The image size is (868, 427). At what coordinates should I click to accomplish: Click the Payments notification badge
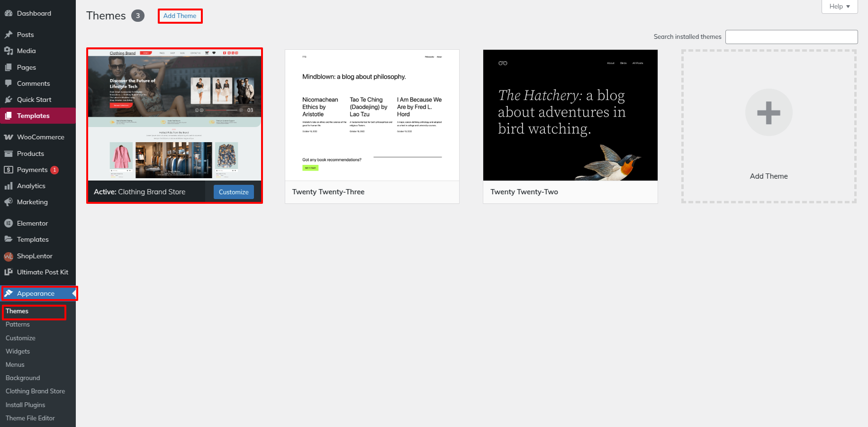pyautogui.click(x=54, y=170)
